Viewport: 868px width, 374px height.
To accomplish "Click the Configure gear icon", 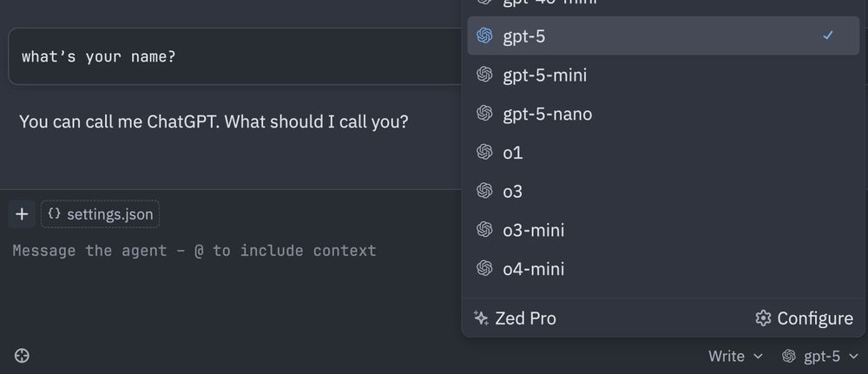I will click(x=763, y=318).
